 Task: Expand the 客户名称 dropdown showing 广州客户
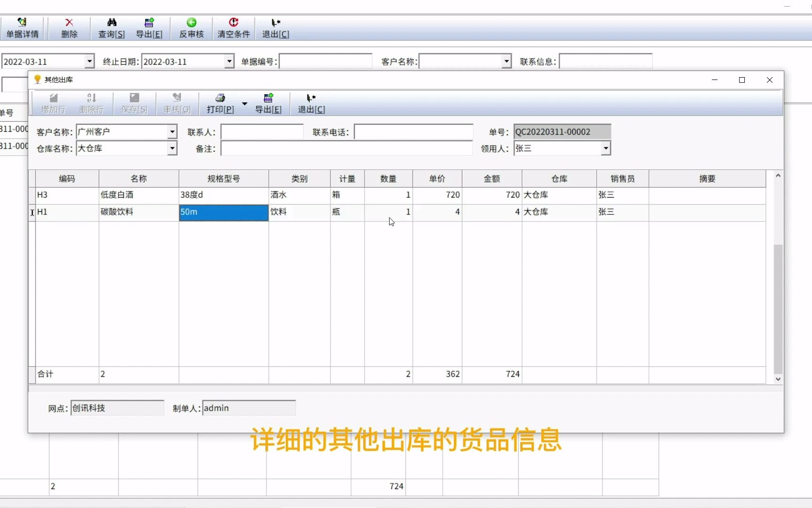pos(172,132)
